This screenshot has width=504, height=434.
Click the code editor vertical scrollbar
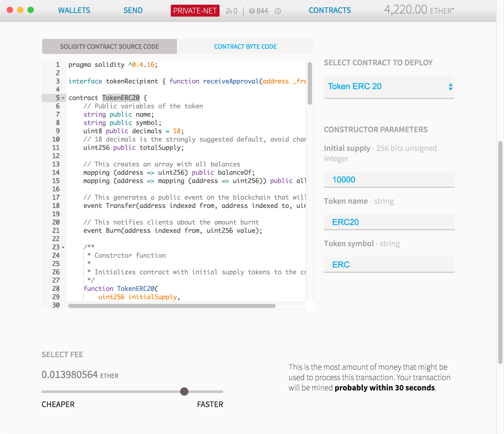[x=310, y=83]
